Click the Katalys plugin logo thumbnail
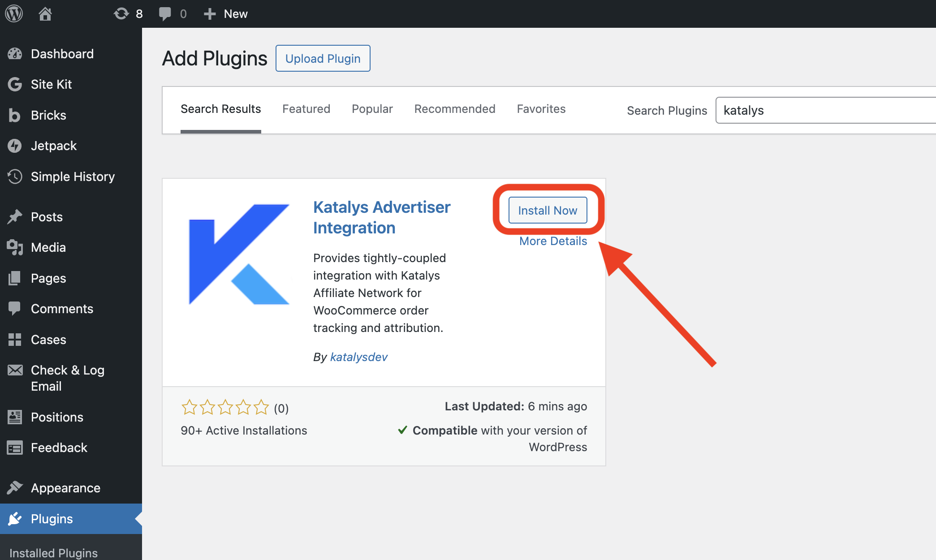The width and height of the screenshot is (936, 560). click(239, 254)
